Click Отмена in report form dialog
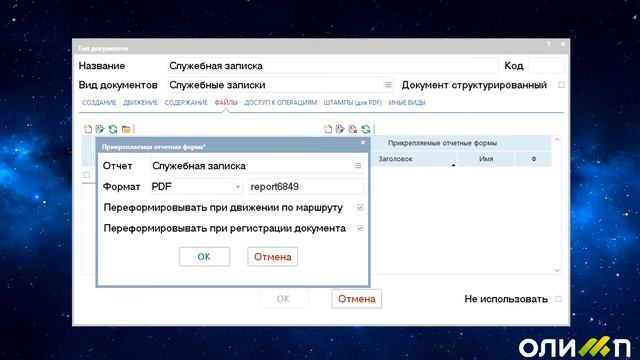The height and width of the screenshot is (360, 640). (273, 257)
